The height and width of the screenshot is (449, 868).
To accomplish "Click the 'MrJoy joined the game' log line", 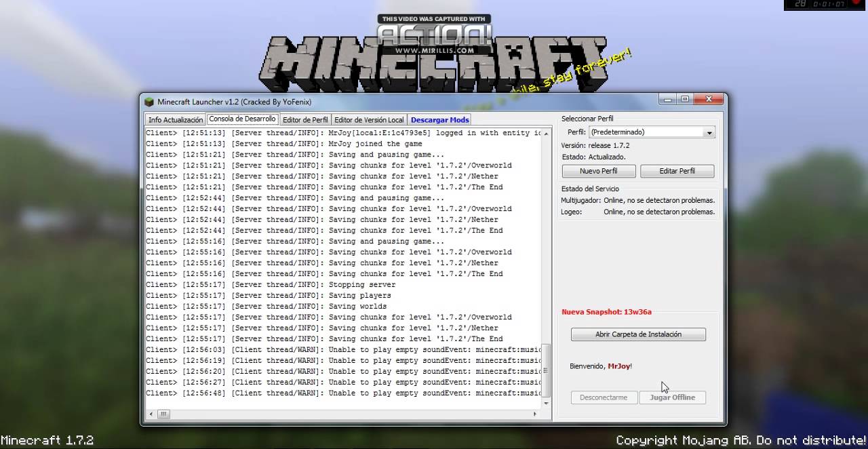I will pos(284,144).
